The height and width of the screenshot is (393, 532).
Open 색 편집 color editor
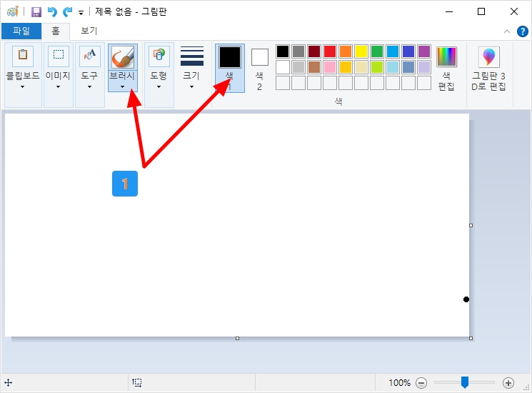pos(446,68)
